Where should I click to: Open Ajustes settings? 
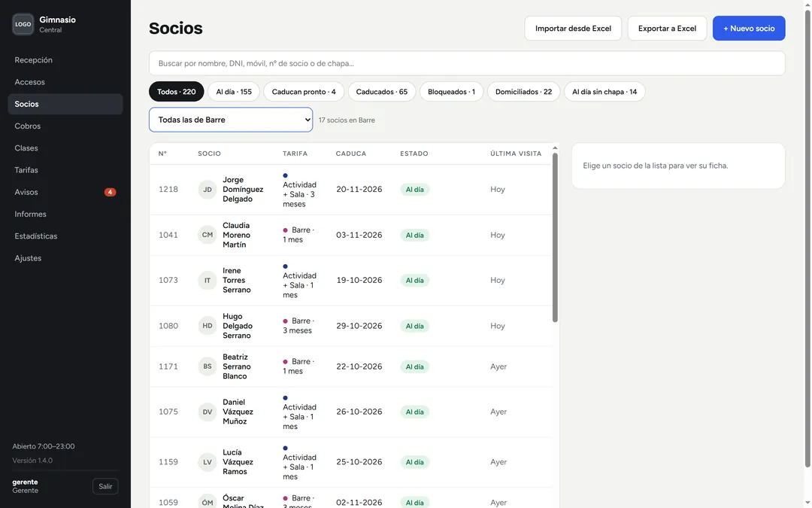point(65,258)
